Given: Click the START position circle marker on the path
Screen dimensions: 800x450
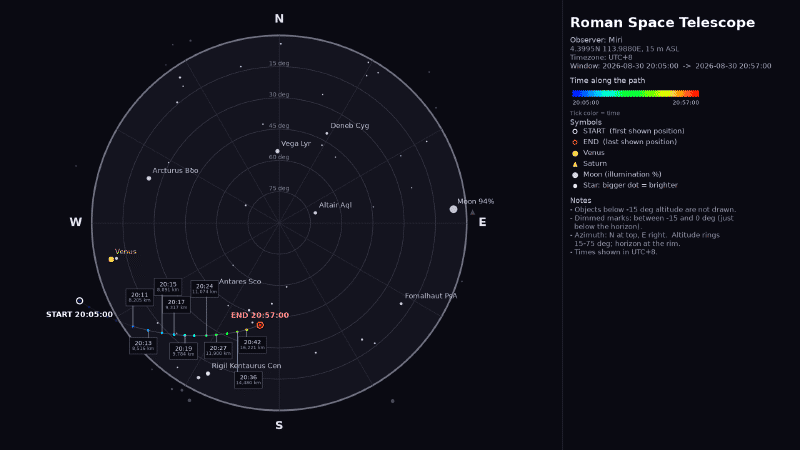Looking at the screenshot, I should (80, 301).
